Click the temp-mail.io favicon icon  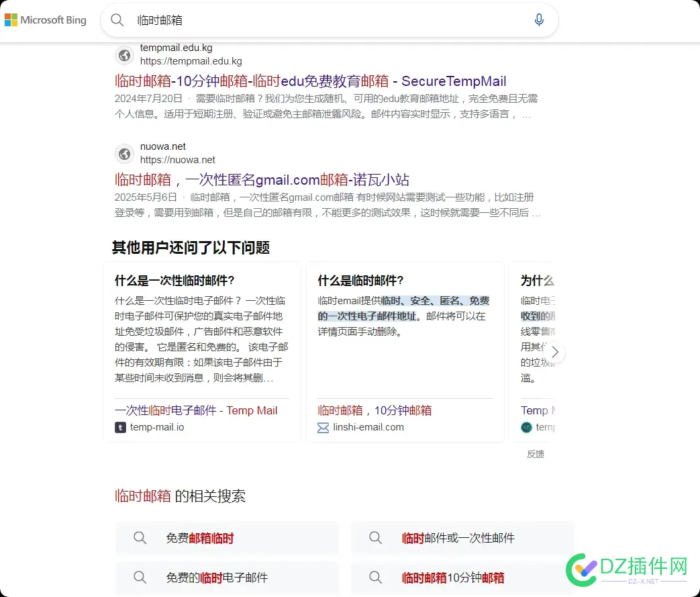coord(120,427)
